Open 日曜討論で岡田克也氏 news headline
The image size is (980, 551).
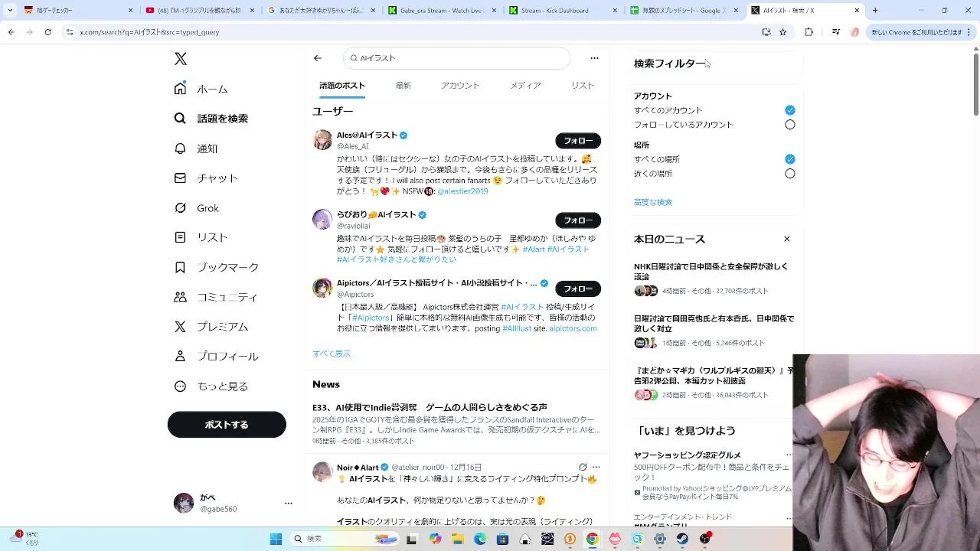tap(714, 324)
